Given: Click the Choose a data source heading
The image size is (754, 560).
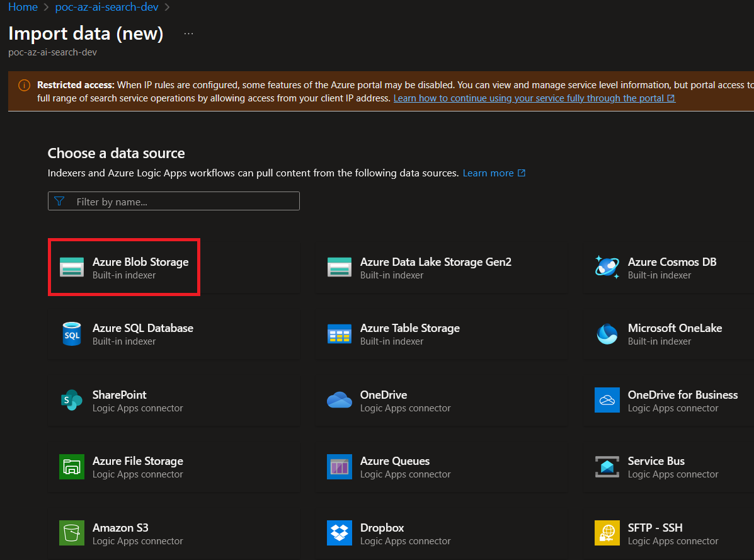Looking at the screenshot, I should pos(116,153).
